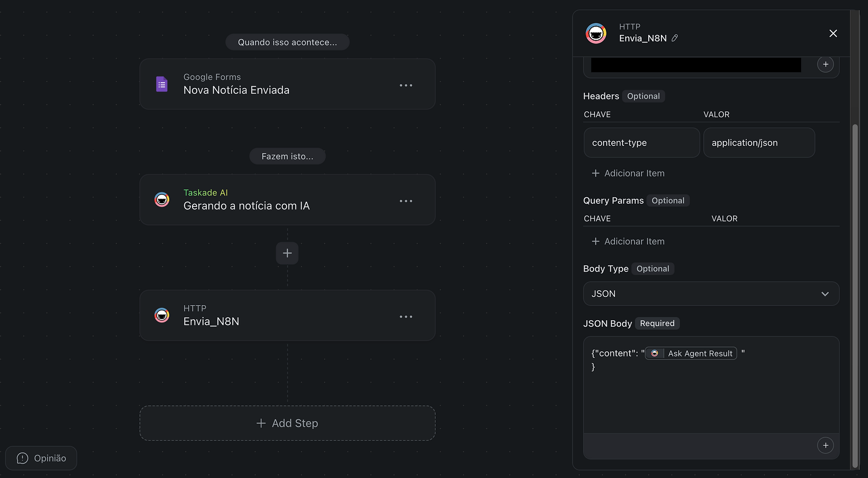Open the Opinião feedback button
The height and width of the screenshot is (478, 868).
coord(41,458)
